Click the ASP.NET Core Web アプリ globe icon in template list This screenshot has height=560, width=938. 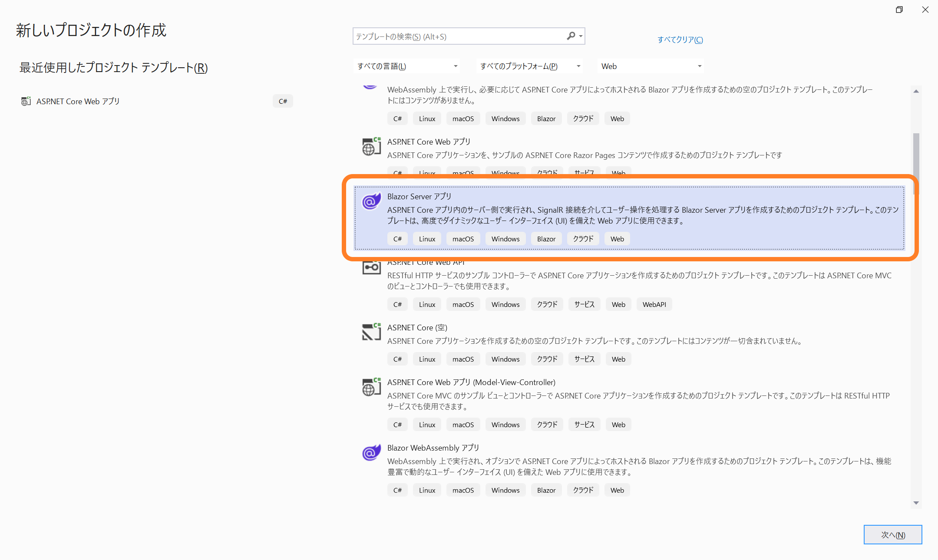pyautogui.click(x=371, y=147)
